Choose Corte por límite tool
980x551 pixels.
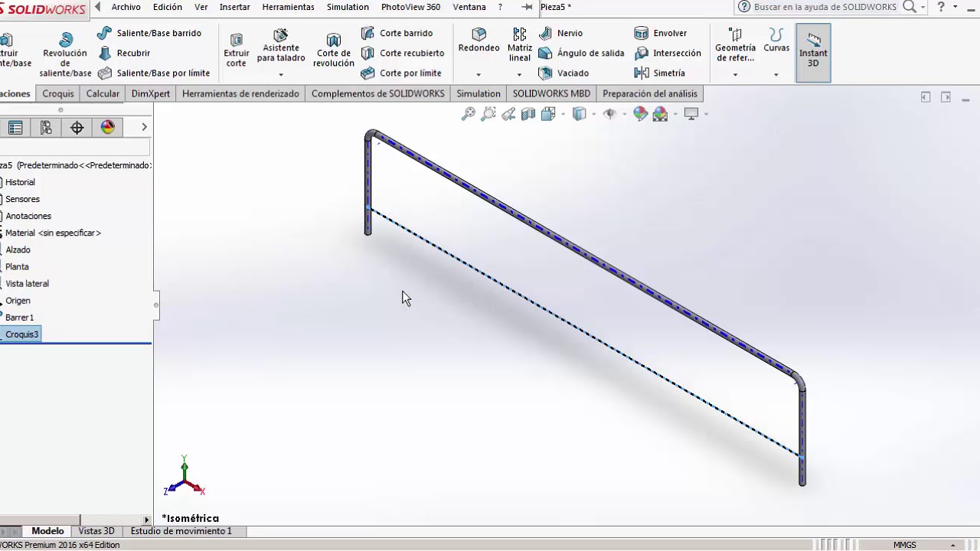point(401,73)
